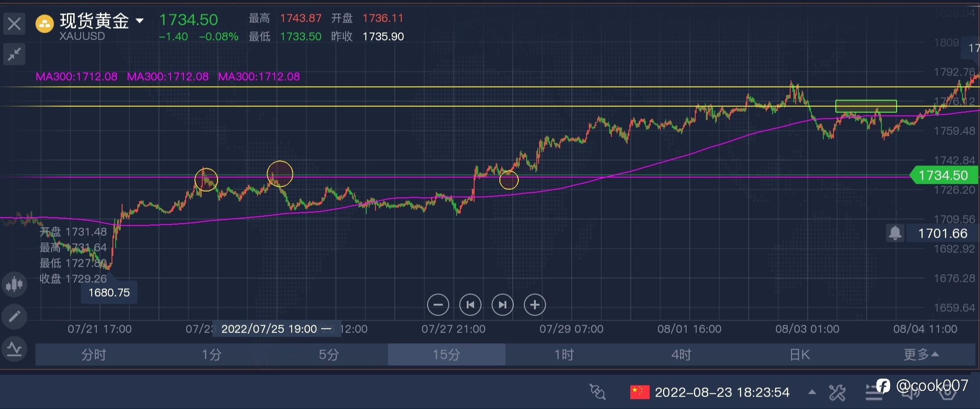Expand the 现货黄金 symbol dropdown
The image size is (980, 409).
point(139,21)
